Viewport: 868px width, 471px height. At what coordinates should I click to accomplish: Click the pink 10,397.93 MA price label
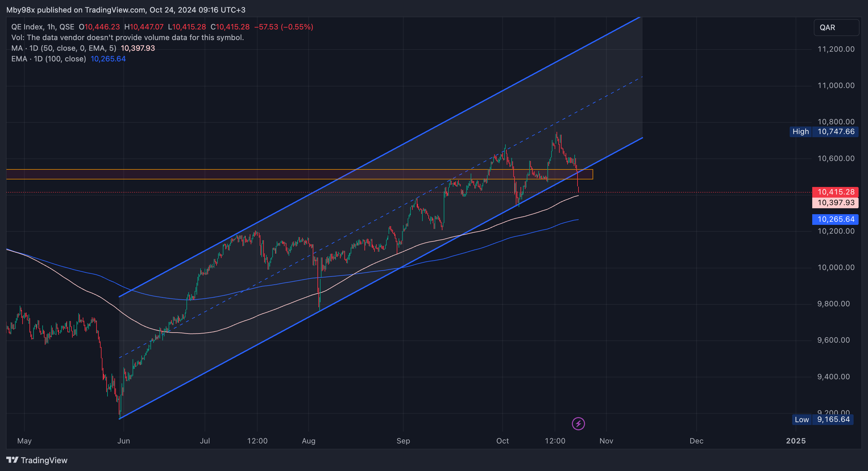(x=836, y=203)
